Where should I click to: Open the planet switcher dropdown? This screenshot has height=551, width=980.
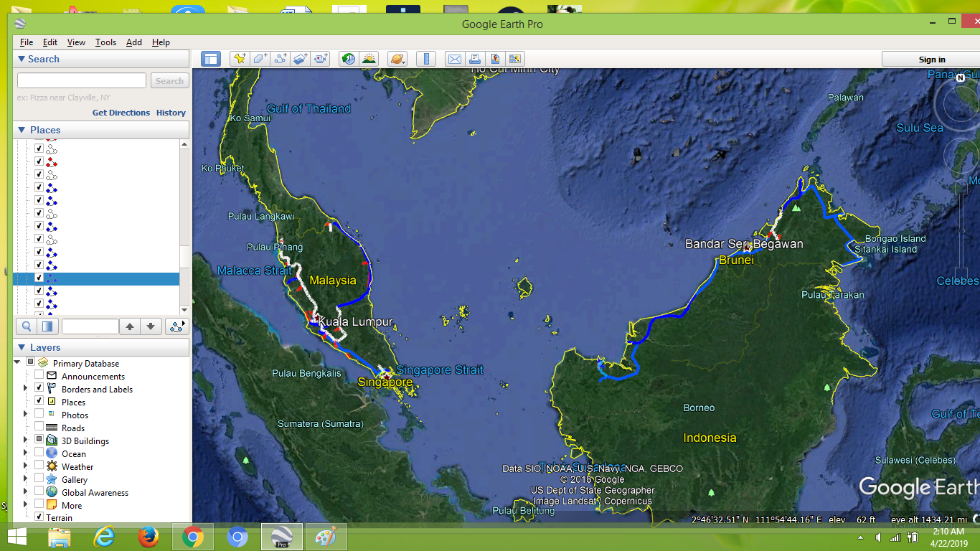click(397, 59)
